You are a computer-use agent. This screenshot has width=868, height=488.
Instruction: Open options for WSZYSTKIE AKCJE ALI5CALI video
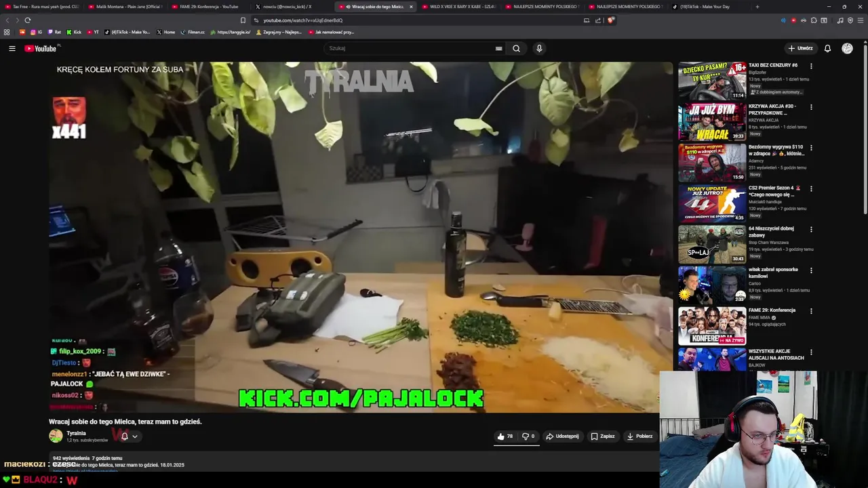tap(811, 352)
